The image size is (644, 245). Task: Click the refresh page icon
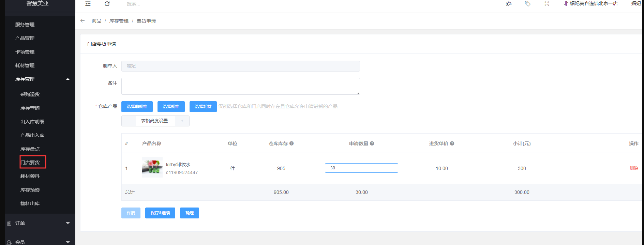point(107,4)
